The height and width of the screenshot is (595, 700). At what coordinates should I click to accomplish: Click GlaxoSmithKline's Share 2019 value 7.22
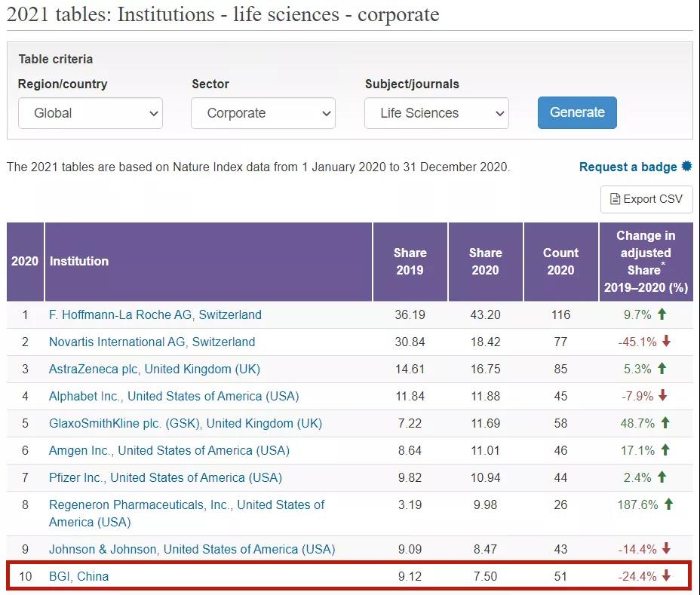pyautogui.click(x=410, y=424)
